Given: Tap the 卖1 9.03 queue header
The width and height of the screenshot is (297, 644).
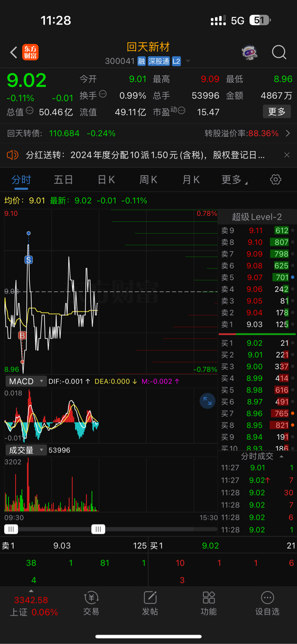Looking at the screenshot, I should point(74,546).
